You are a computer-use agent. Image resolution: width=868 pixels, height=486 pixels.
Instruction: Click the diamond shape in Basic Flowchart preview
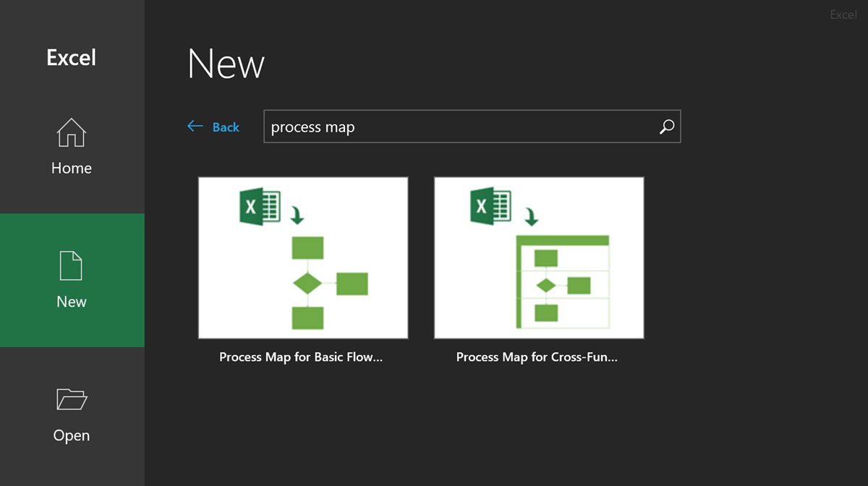tap(307, 284)
